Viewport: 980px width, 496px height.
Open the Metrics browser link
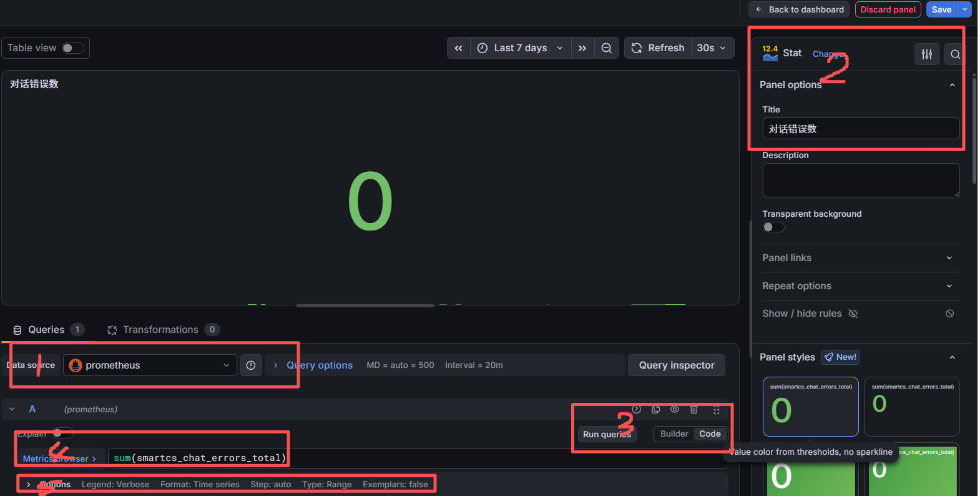click(x=60, y=459)
